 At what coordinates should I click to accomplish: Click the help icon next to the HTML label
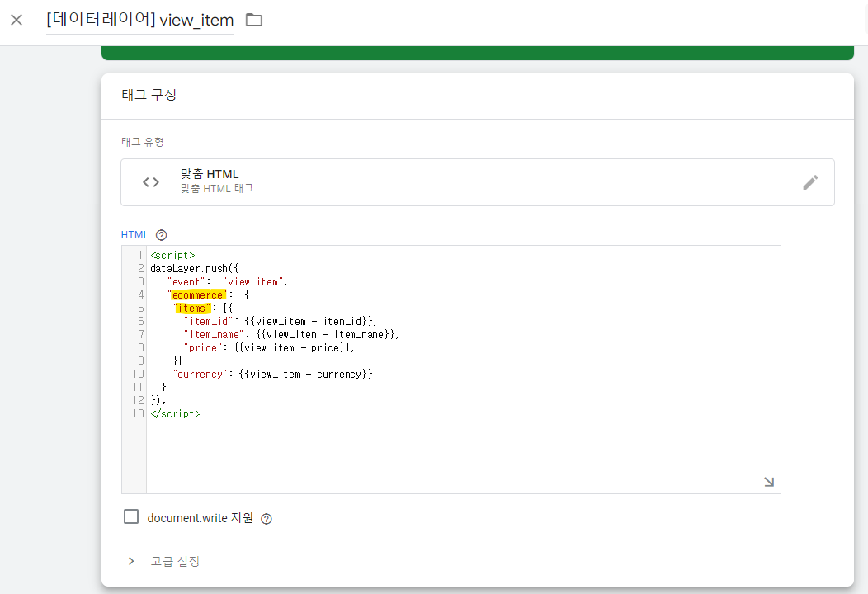tap(161, 234)
